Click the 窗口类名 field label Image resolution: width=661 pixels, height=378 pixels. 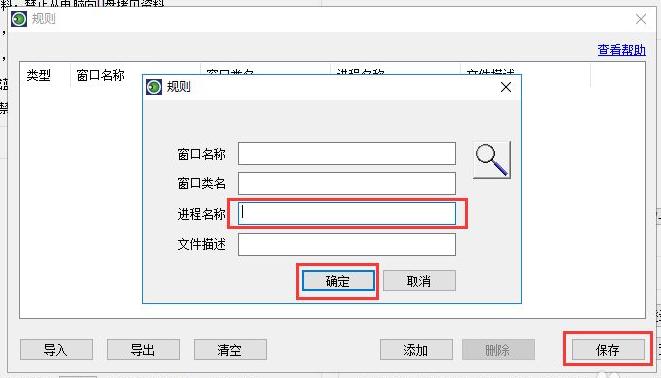point(202,183)
